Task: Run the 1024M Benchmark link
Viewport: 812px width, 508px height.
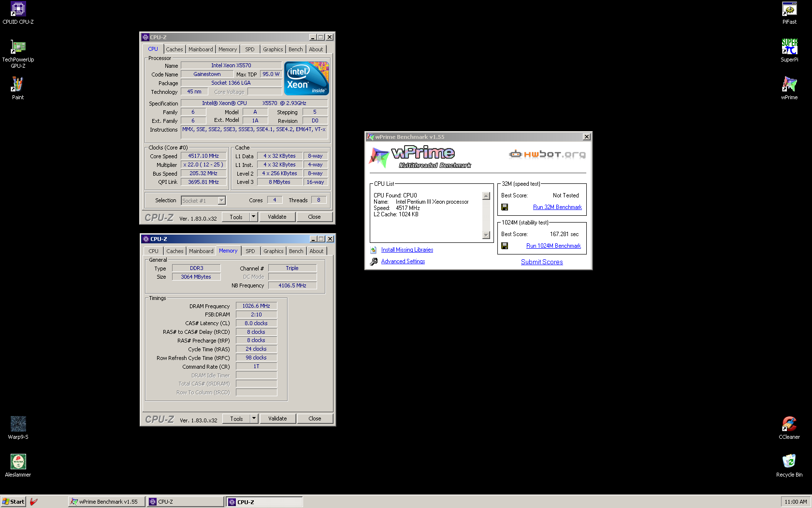Action: [553, 246]
